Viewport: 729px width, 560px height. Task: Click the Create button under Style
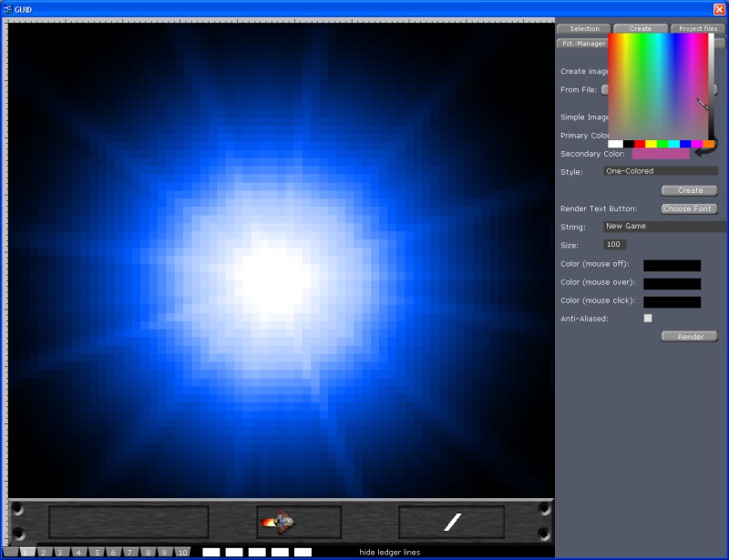tap(690, 190)
